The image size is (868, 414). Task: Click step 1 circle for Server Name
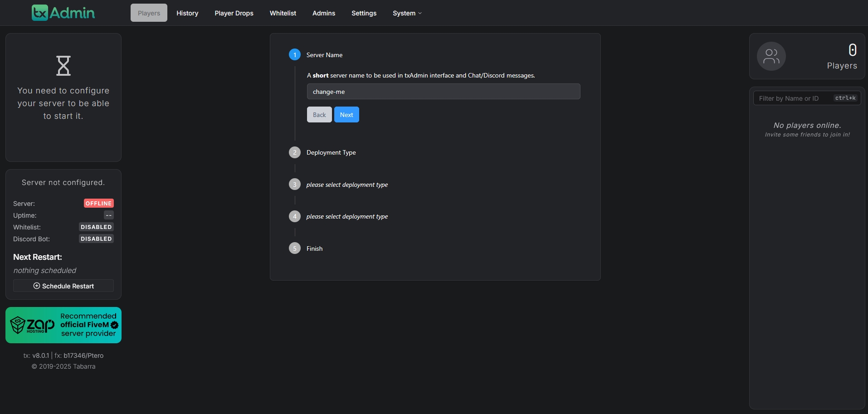click(295, 55)
